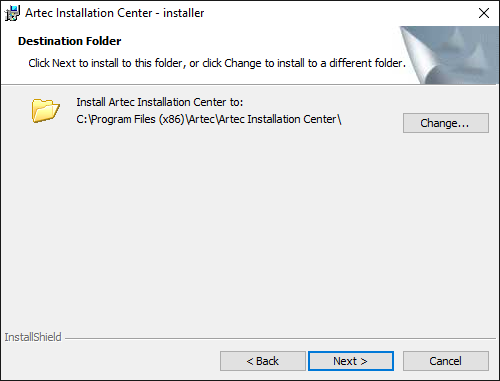Image resolution: width=500 pixels, height=381 pixels.
Task: Click the 'Click Next to install' instruction text
Action: [x=217, y=63]
